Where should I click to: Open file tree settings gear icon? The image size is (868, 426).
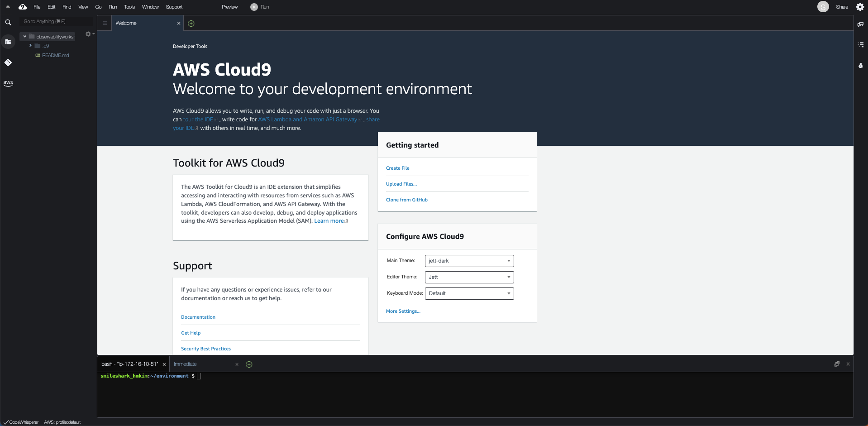(x=88, y=34)
